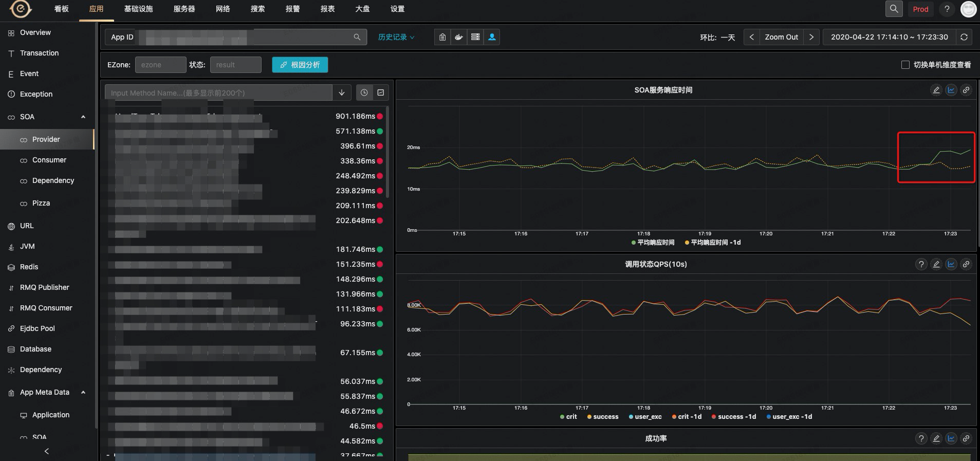Click the help question mark in top bar
The image size is (980, 461).
[x=947, y=9]
